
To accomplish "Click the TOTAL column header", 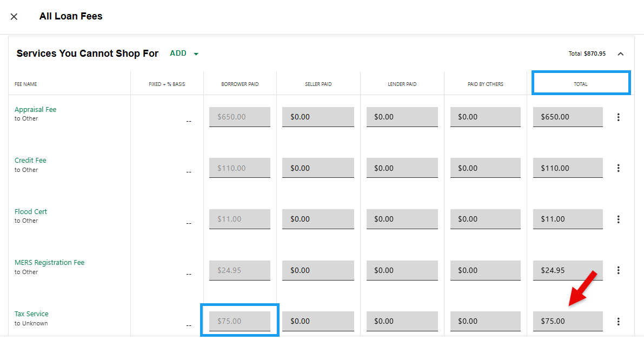I will (x=580, y=84).
